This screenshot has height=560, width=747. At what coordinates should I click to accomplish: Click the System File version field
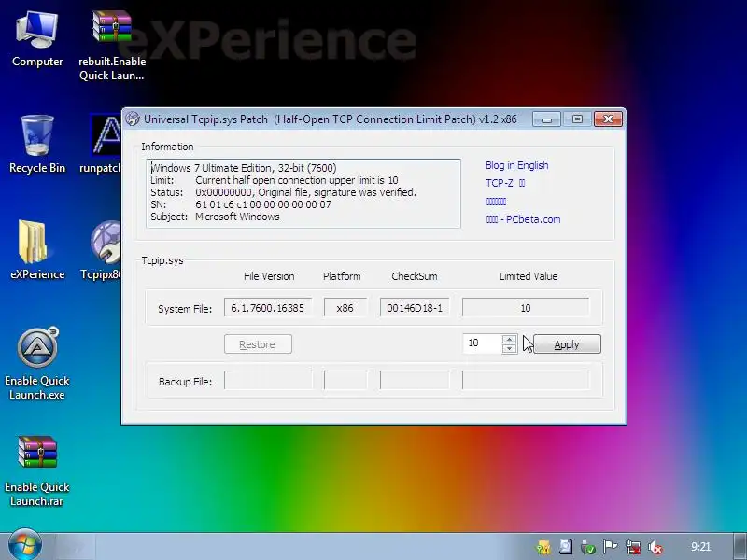tap(268, 308)
